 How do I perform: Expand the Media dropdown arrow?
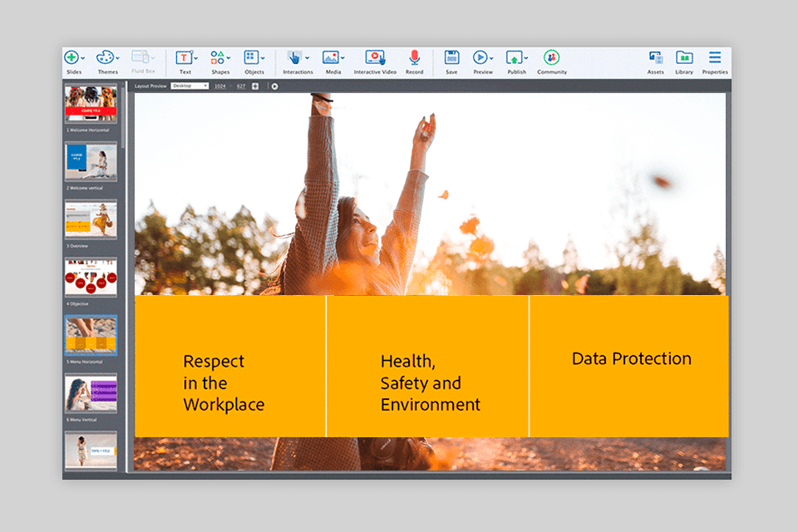click(x=342, y=58)
